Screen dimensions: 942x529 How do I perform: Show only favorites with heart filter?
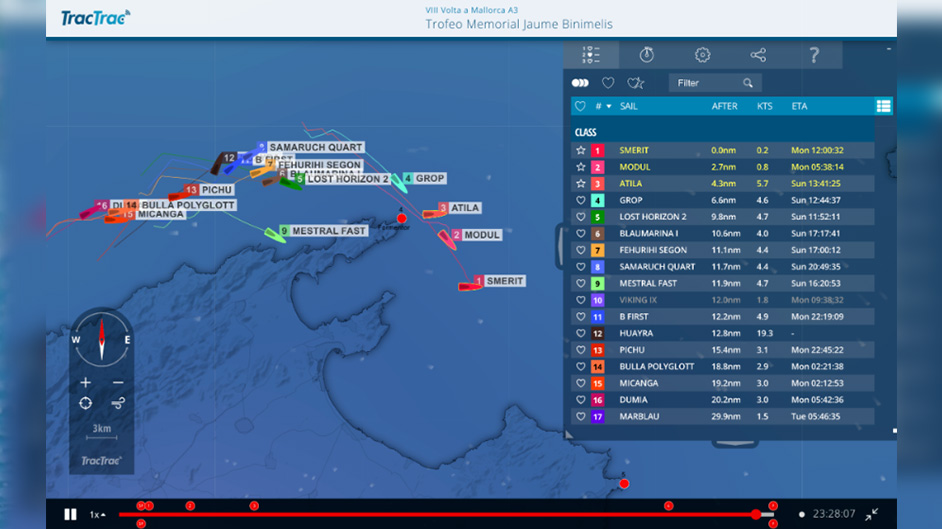coord(608,83)
